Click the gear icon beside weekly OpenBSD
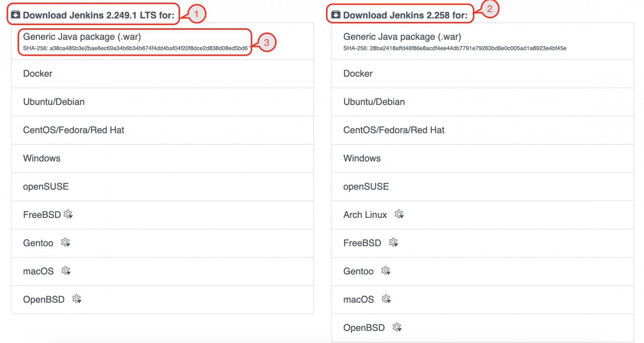The height and width of the screenshot is (343, 644). (x=397, y=327)
